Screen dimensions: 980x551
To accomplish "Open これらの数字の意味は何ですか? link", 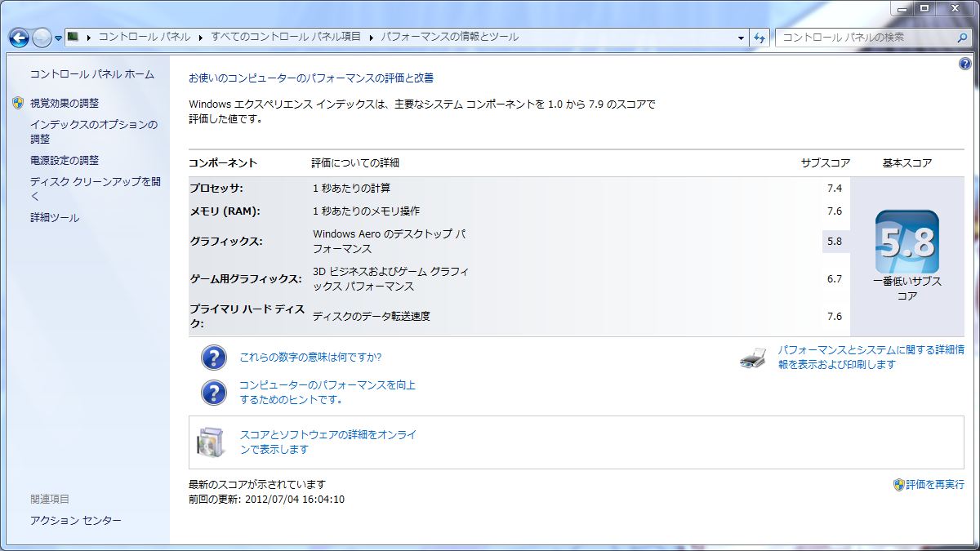I will pyautogui.click(x=310, y=358).
